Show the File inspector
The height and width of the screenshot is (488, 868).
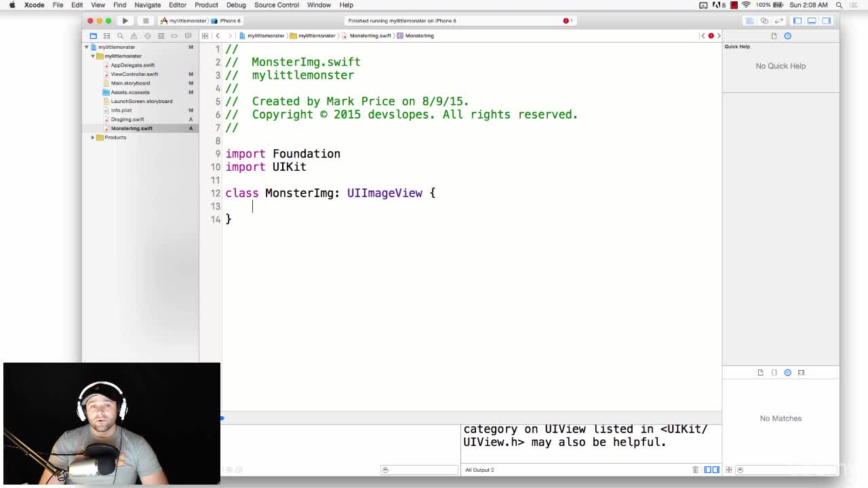tap(774, 36)
